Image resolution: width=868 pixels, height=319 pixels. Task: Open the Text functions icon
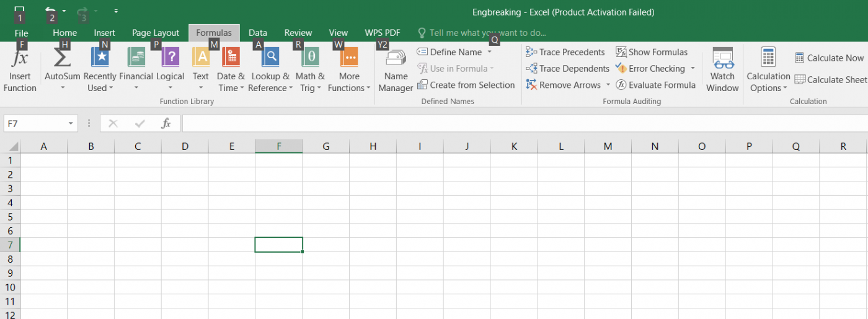(x=201, y=58)
